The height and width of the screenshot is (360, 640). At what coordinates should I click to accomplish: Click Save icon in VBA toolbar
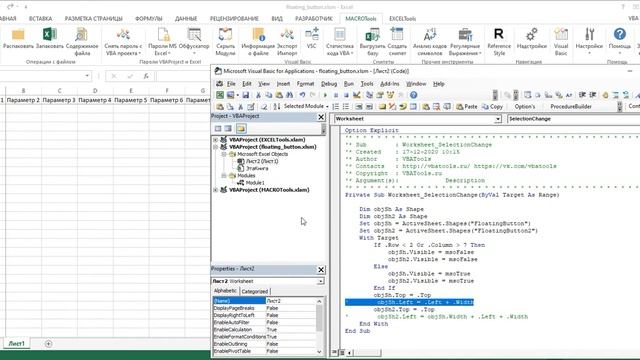(x=246, y=95)
